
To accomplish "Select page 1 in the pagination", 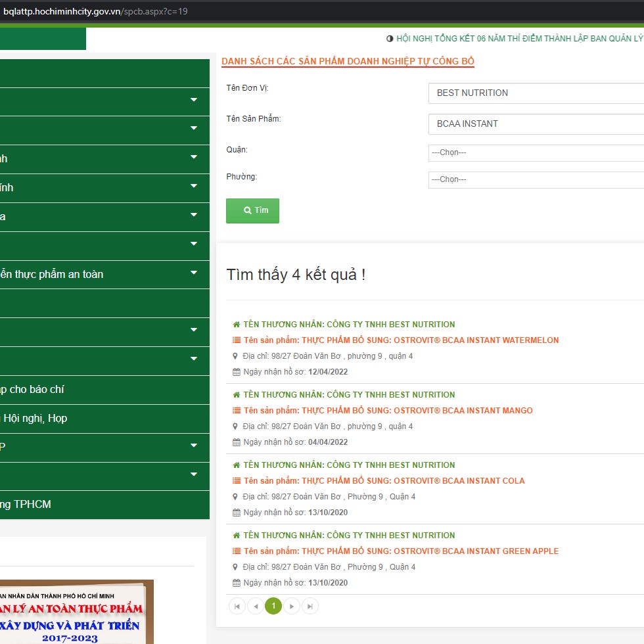I will [x=273, y=606].
